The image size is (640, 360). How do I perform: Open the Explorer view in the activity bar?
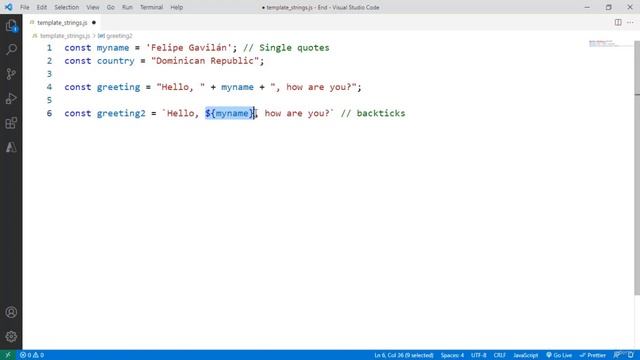[11, 26]
